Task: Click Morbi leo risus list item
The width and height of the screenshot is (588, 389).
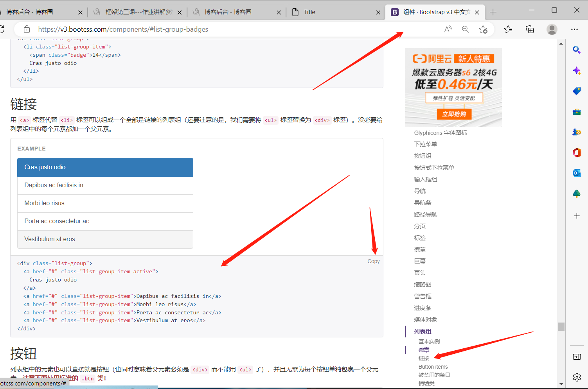Action: click(105, 203)
